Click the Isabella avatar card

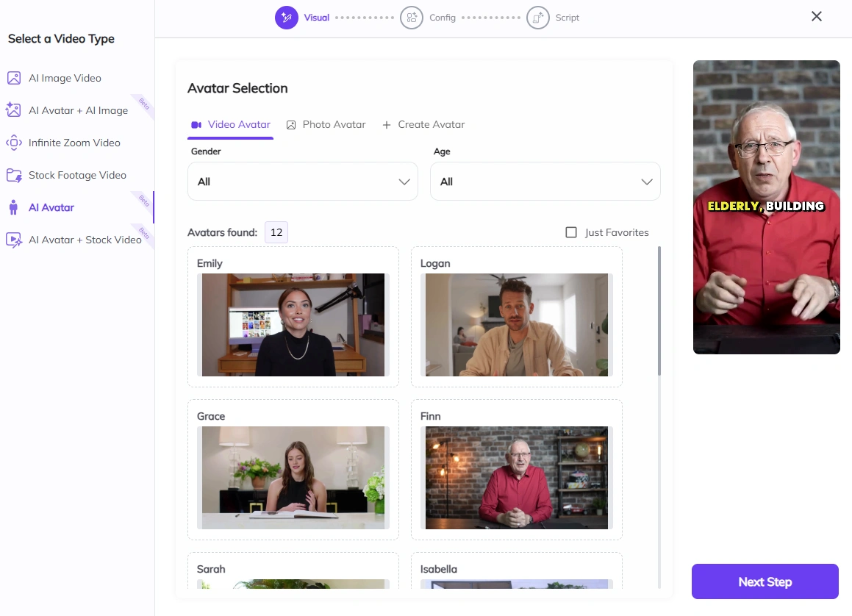(517, 570)
